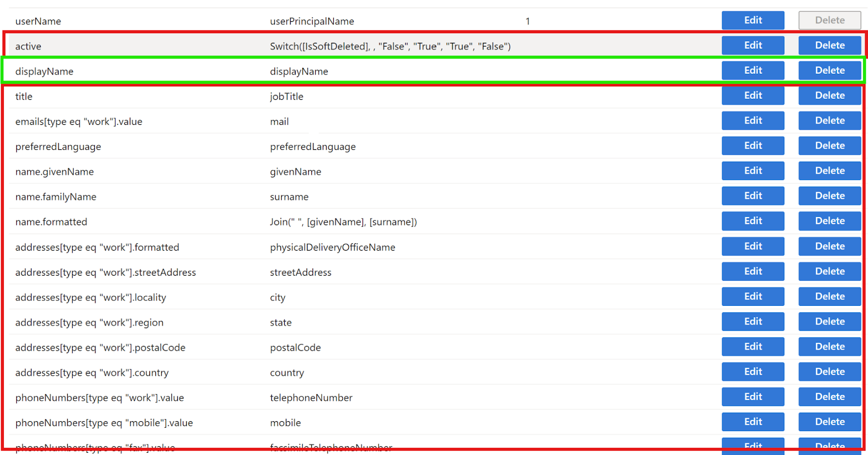Select the city source attribute
Viewport: 868px width, 455px height.
tap(278, 297)
